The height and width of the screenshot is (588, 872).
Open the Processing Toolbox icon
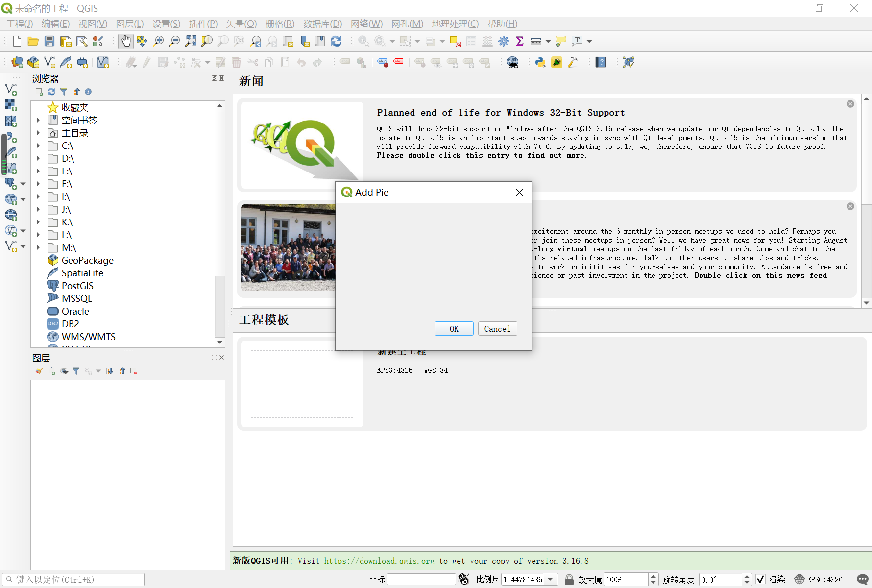point(504,41)
